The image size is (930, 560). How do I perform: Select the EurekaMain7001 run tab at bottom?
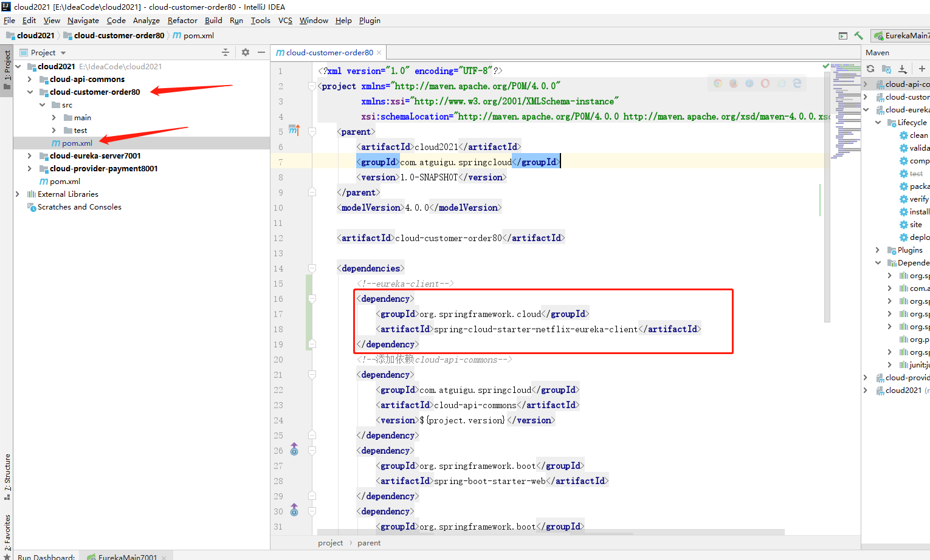(x=128, y=556)
